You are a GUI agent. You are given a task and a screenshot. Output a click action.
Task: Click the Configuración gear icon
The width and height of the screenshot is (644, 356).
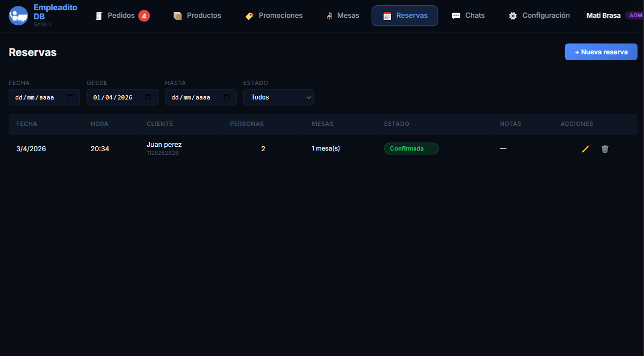(x=513, y=16)
